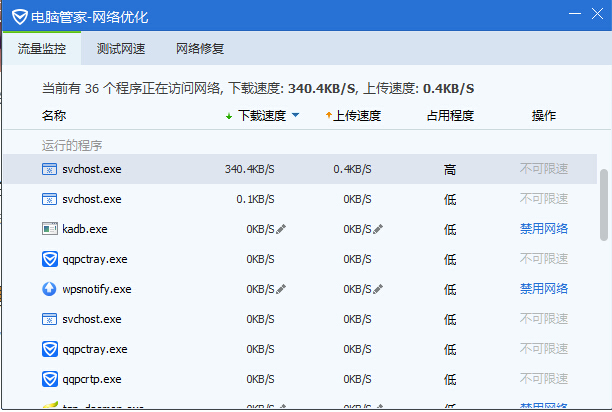Click 禁用网络 for kadb.exe
The width and height of the screenshot is (612, 412).
pyautogui.click(x=544, y=229)
